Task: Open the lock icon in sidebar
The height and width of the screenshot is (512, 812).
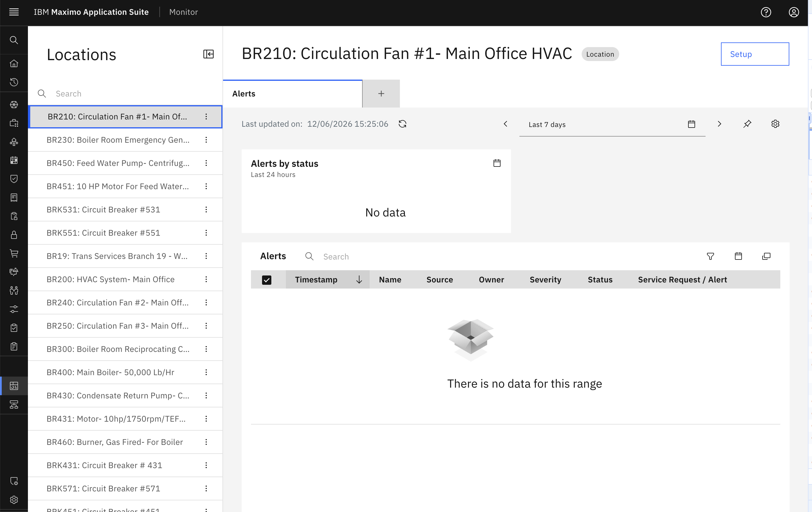Action: (14, 235)
